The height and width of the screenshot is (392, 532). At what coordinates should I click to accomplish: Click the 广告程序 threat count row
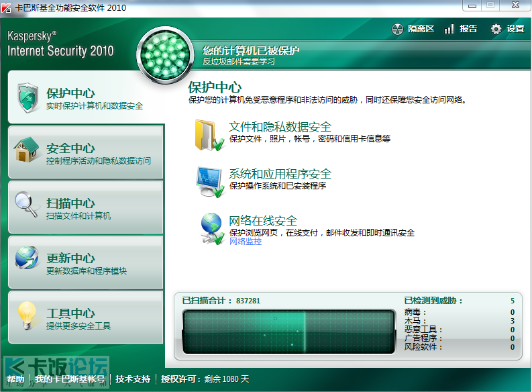tap(460, 338)
